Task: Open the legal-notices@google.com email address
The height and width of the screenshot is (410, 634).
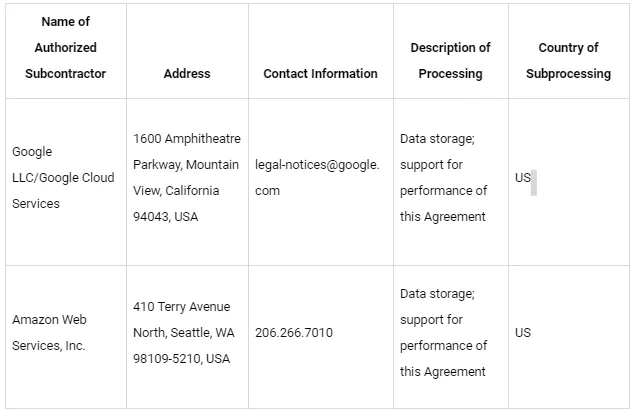Action: [x=317, y=178]
